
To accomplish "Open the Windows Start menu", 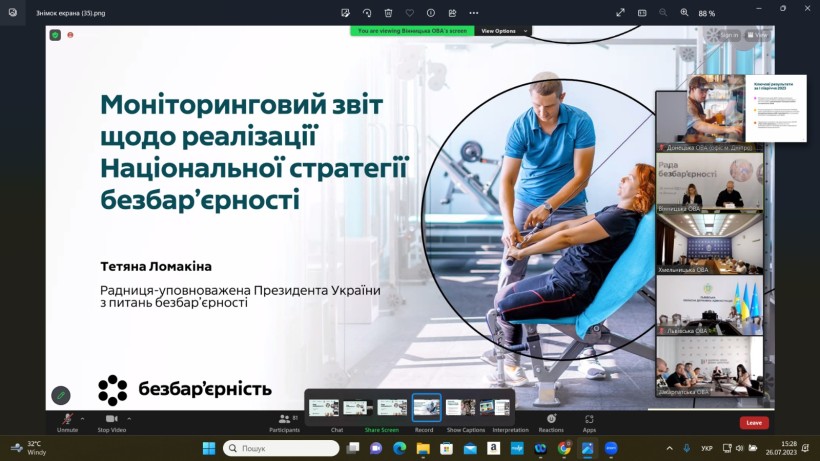I will coord(209,448).
